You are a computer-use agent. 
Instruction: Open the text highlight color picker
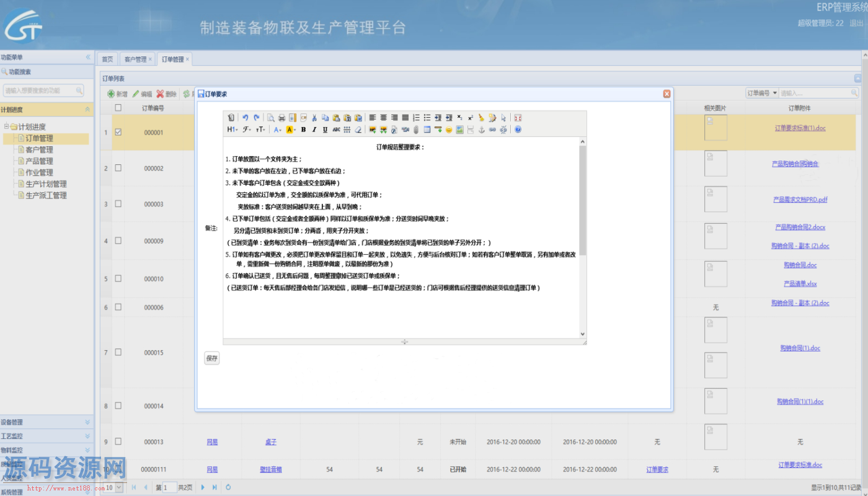[290, 130]
